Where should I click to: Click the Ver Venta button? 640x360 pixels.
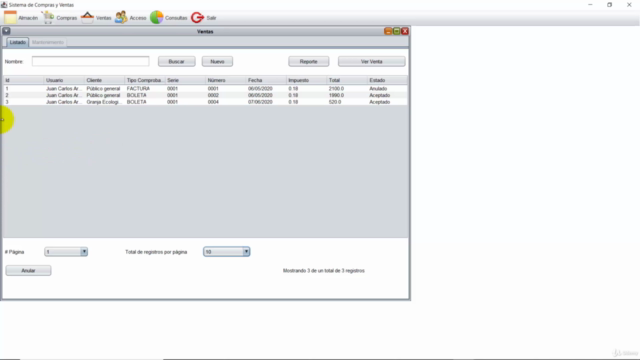pos(371,61)
